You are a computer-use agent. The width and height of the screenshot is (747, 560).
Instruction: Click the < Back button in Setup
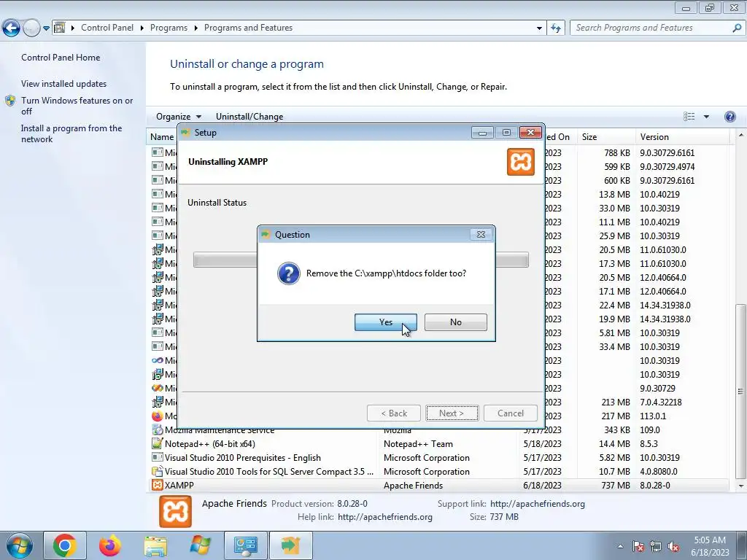(x=394, y=413)
